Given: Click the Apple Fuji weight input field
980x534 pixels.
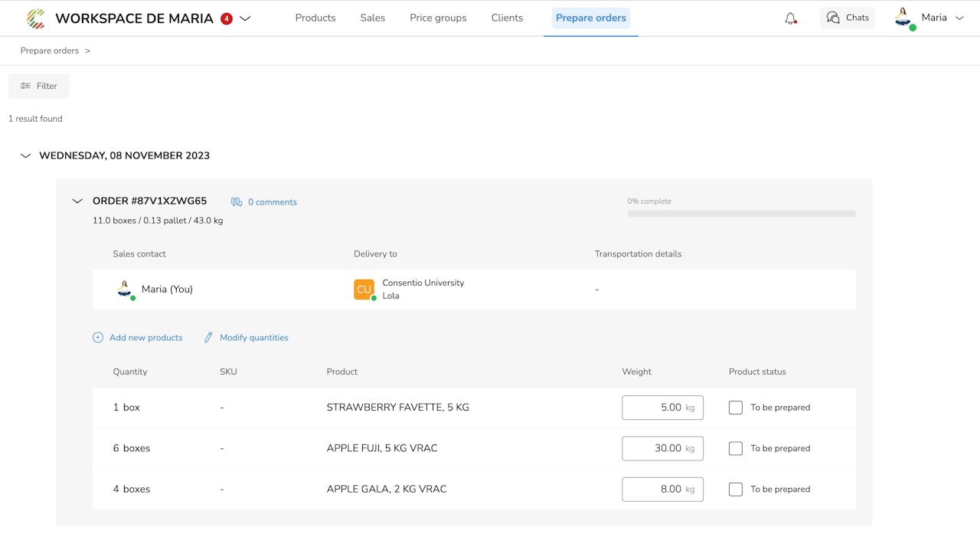Looking at the screenshot, I should point(661,448).
